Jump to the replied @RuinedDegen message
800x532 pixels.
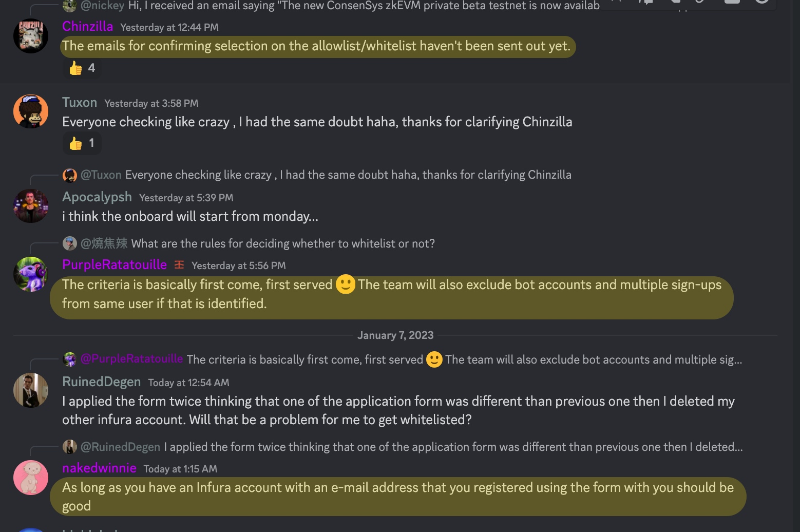tap(411, 447)
